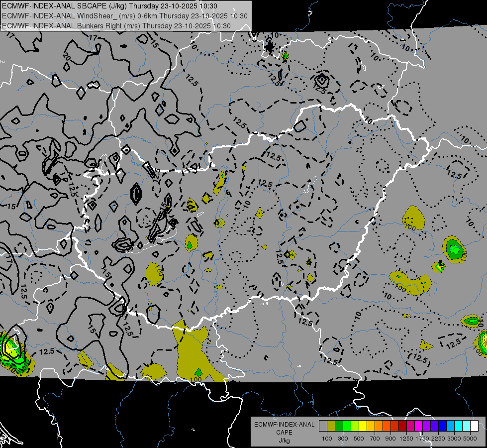The height and width of the screenshot is (448, 487).
Task: Click the legend value 700
Action: [375, 439]
